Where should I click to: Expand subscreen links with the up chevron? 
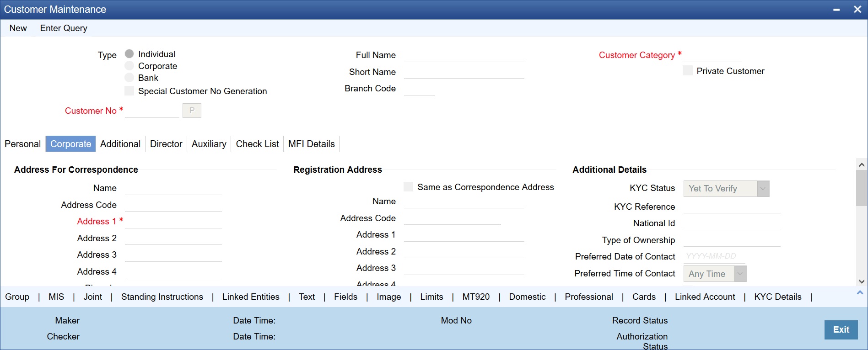860,292
